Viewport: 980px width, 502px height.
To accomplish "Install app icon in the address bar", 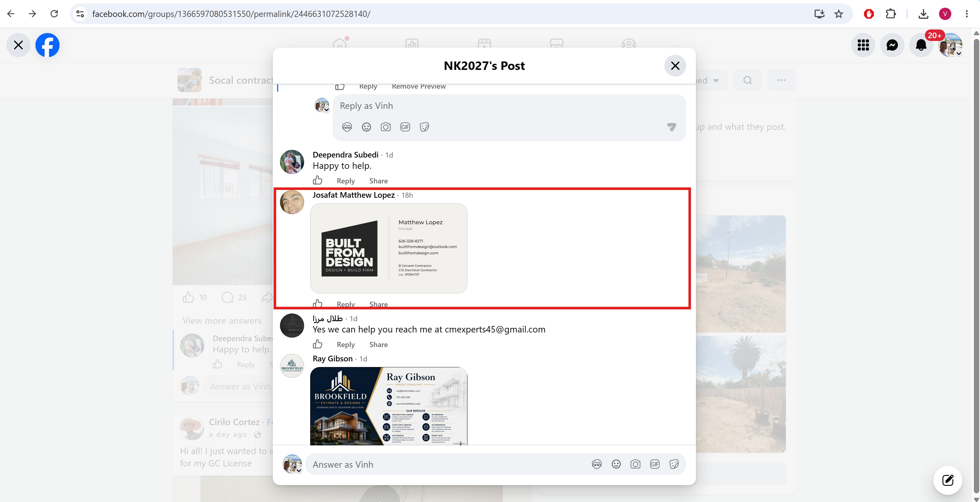I will click(819, 14).
